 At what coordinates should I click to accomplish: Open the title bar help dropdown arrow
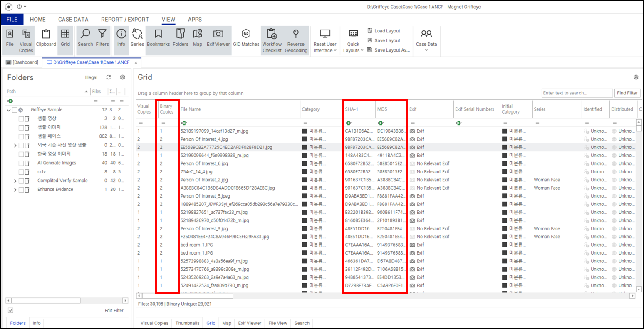[25, 7]
